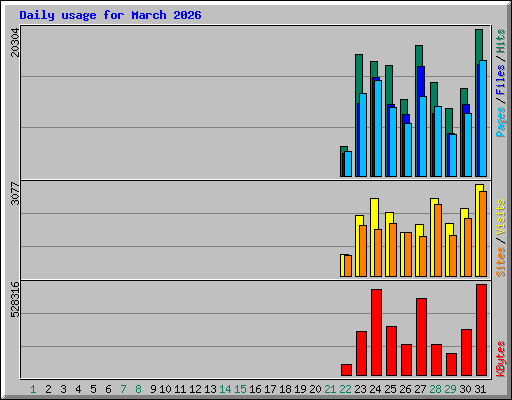512x400 pixels.
Task: Click the day 26 axis label
Action: click(405, 389)
